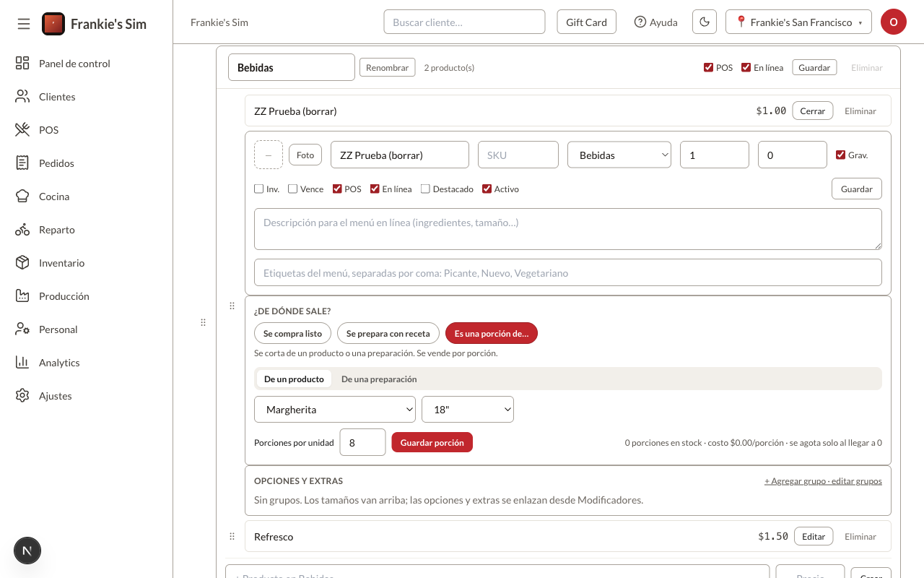The image size is (924, 578).
Task: Toggle the Grav. tax checkbox
Action: click(x=840, y=155)
